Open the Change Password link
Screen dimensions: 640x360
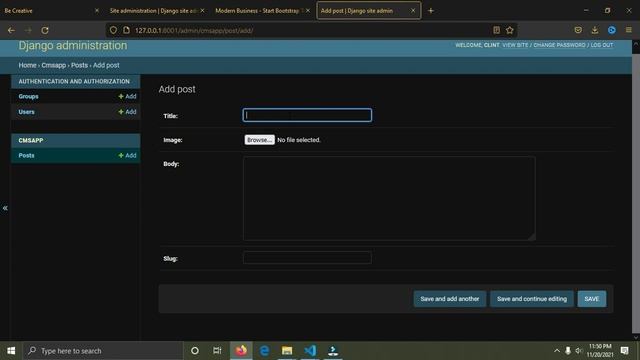559,45
